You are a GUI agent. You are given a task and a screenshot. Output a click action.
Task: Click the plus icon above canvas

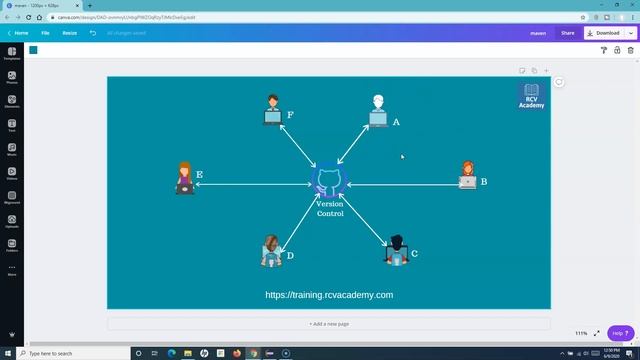tap(546, 71)
